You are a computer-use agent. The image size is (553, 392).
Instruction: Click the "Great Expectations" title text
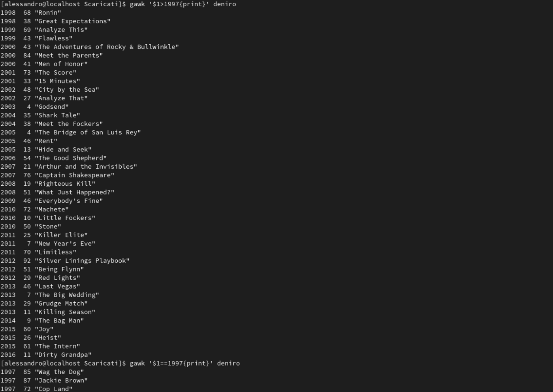[x=73, y=21]
